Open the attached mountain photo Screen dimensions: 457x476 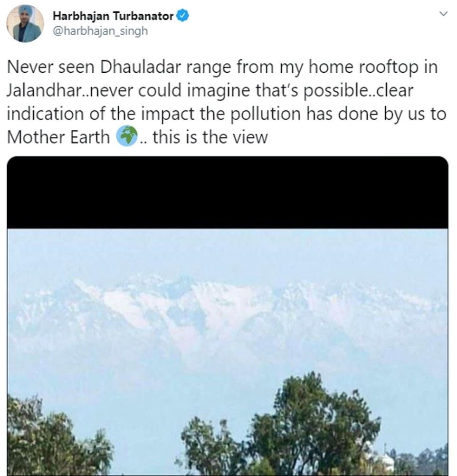click(x=228, y=333)
